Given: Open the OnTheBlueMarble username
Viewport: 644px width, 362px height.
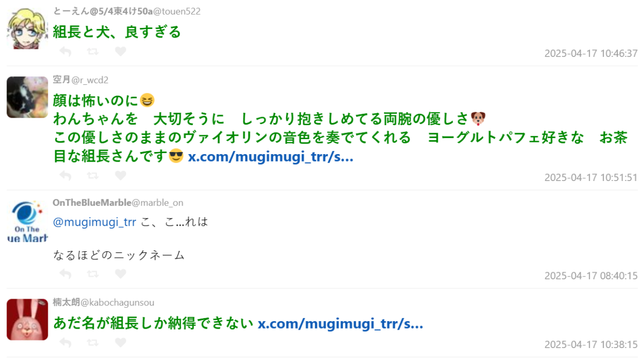Looking at the screenshot, I should click(92, 202).
